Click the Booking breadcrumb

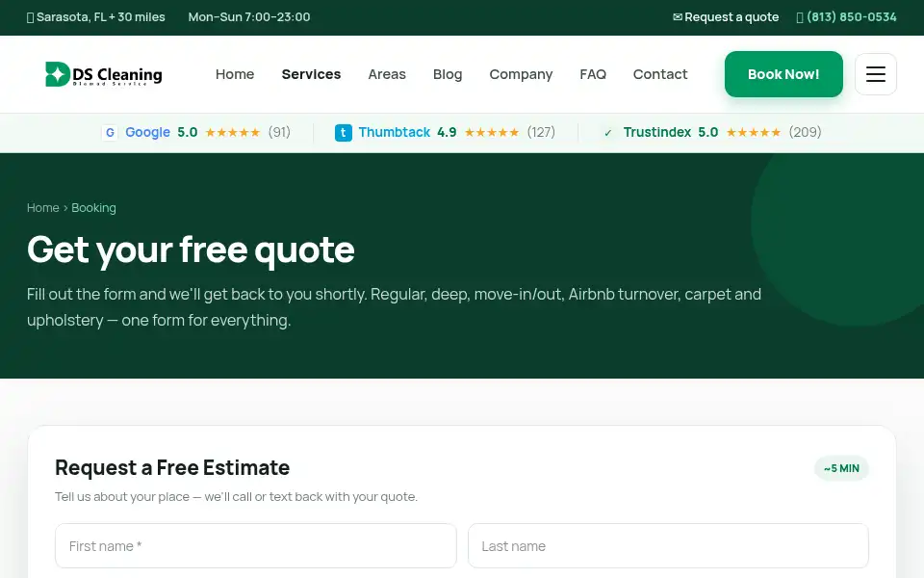[x=93, y=208]
